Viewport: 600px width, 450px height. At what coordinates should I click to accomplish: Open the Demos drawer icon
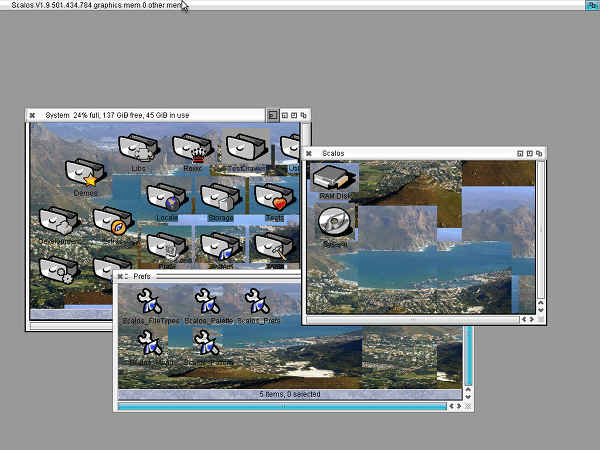pyautogui.click(x=84, y=173)
